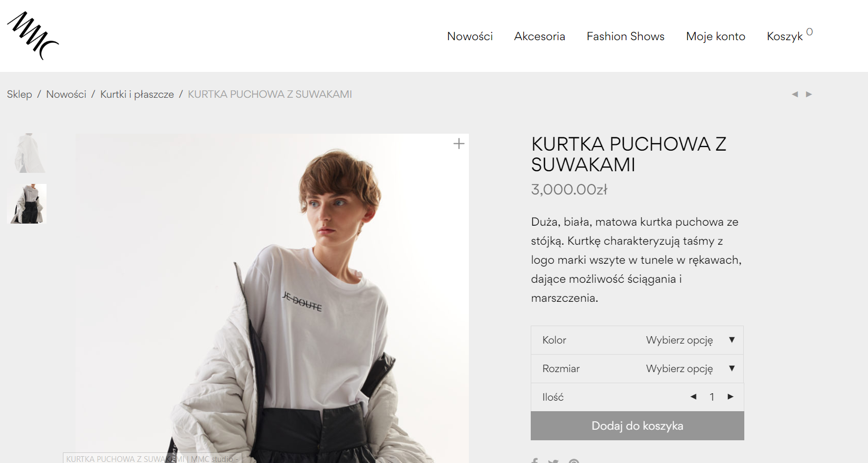Open the Kolor options dropdown
This screenshot has height=463, width=868.
pos(637,340)
